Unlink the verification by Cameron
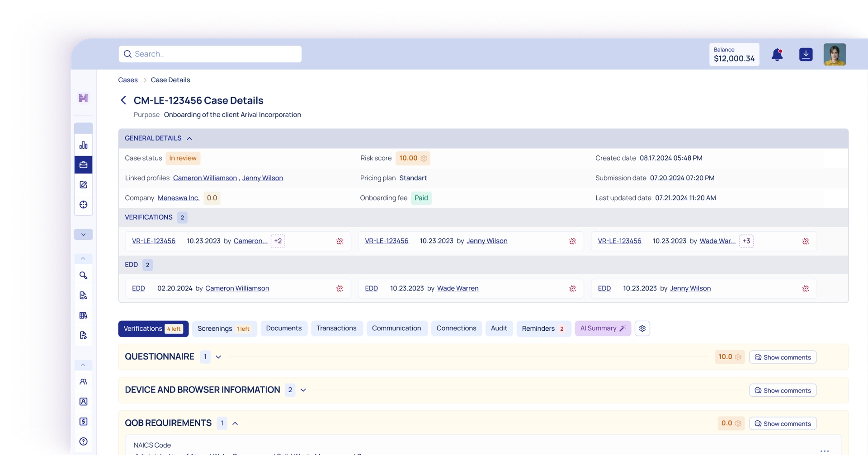 point(340,241)
